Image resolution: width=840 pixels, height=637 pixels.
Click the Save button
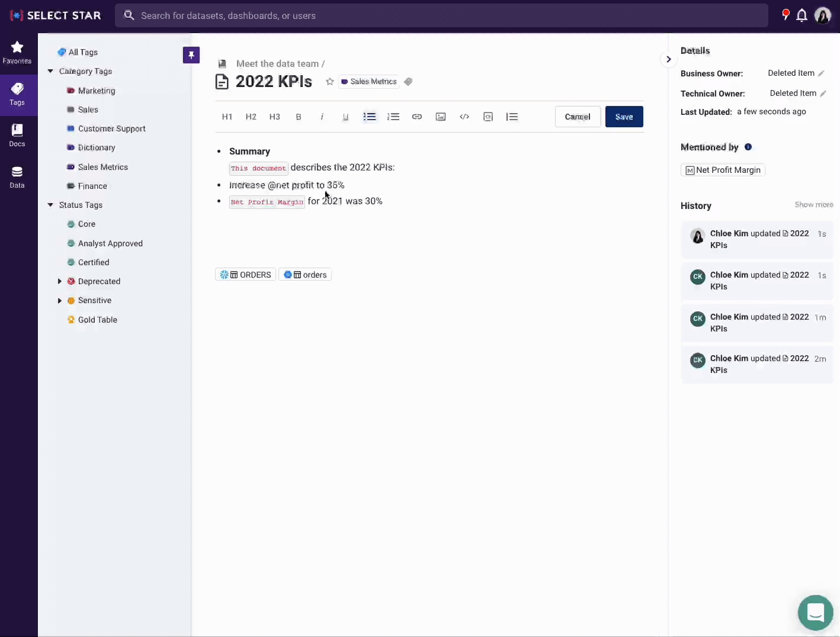[x=624, y=117]
